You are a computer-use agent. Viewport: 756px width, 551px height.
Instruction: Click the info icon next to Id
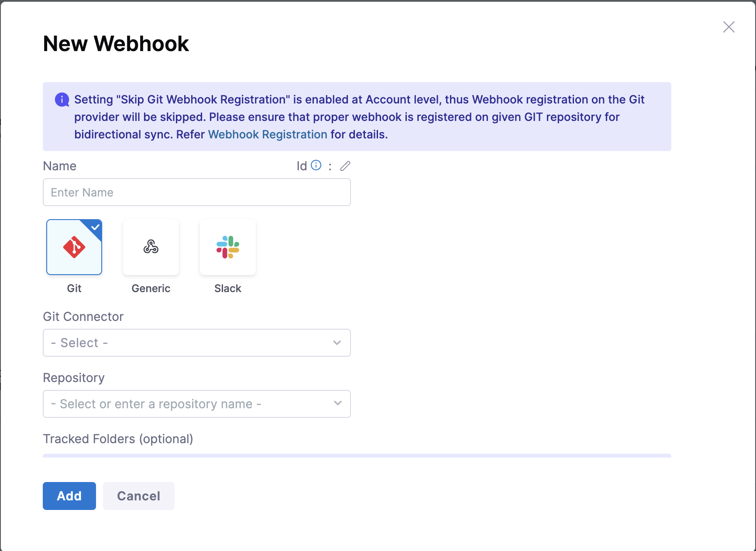pos(316,165)
